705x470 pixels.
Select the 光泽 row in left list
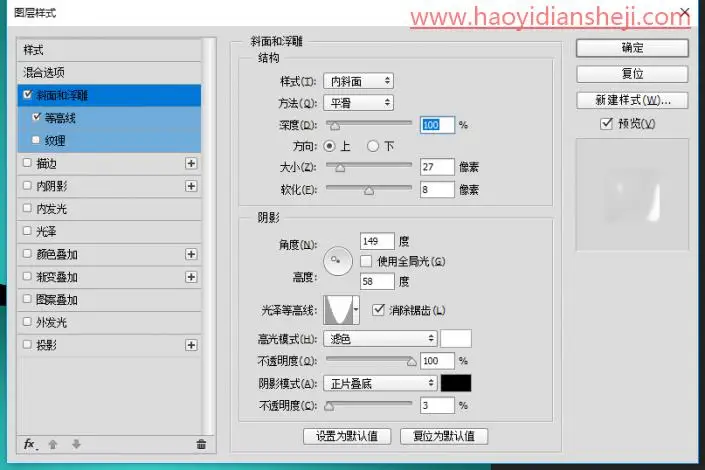pyautogui.click(x=109, y=231)
